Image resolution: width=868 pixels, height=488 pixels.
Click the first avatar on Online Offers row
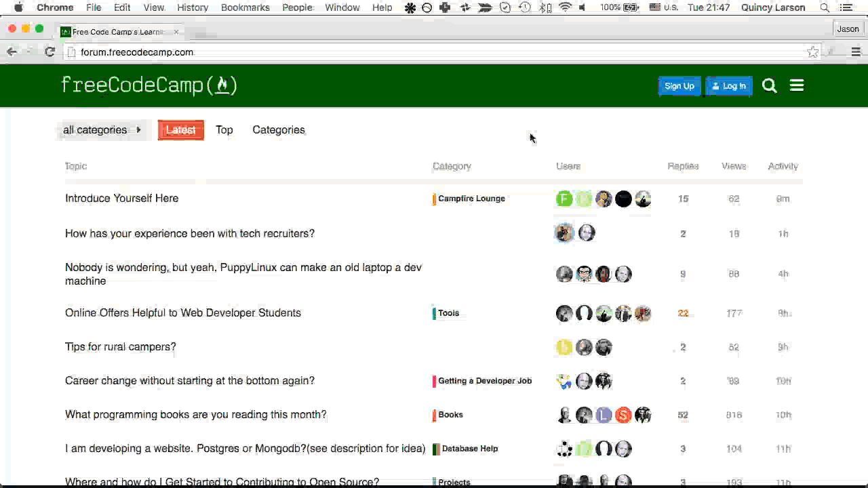click(564, 313)
